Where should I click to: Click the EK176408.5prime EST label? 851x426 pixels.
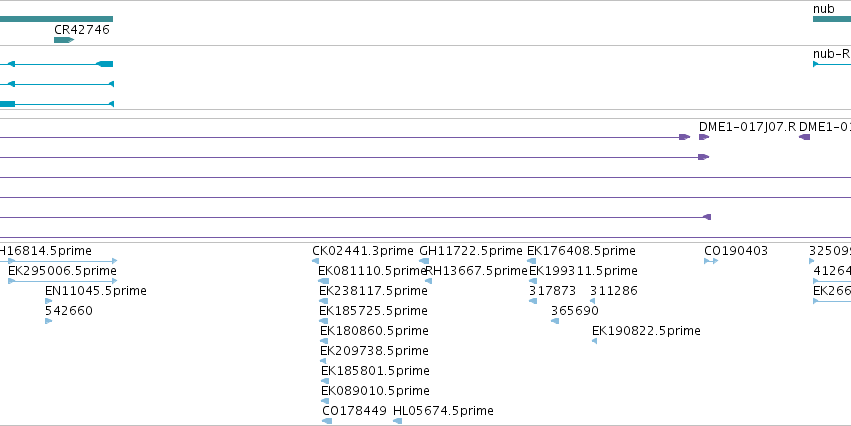click(581, 251)
